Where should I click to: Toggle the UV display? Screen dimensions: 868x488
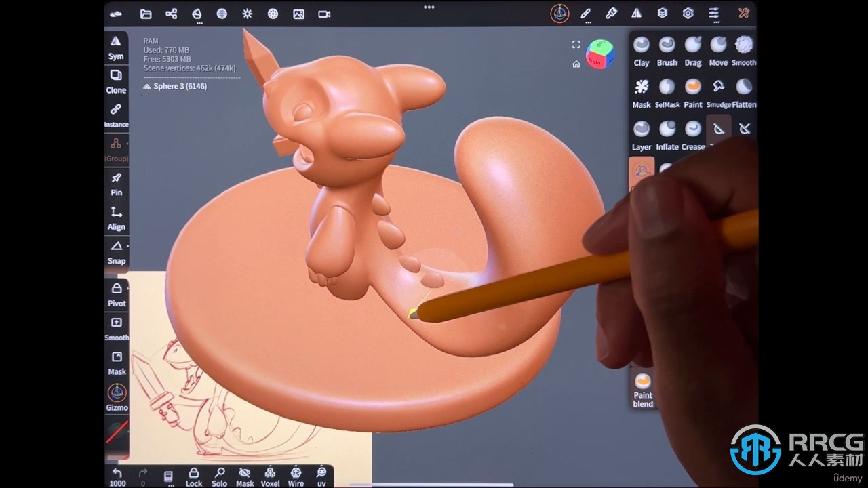[x=321, y=476]
